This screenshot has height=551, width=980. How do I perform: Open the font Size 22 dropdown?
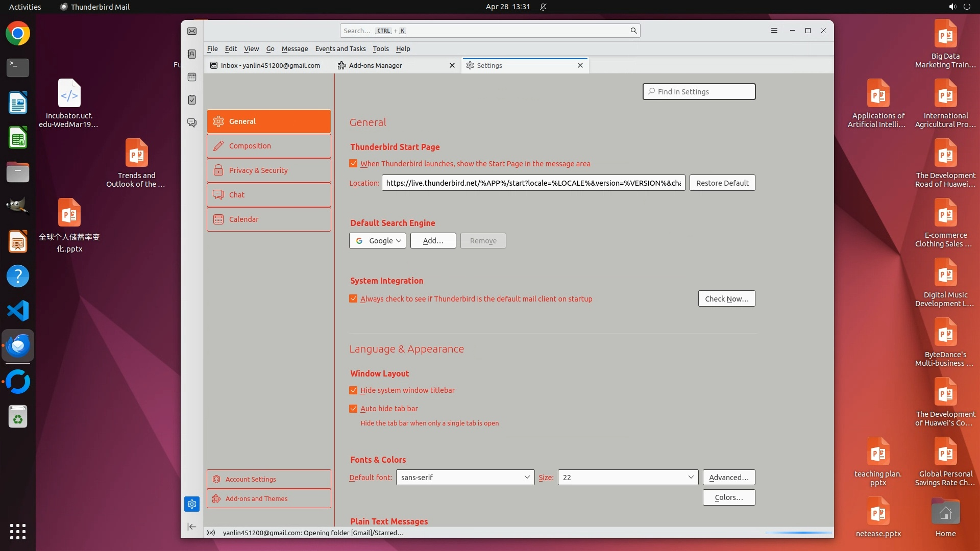pos(627,478)
